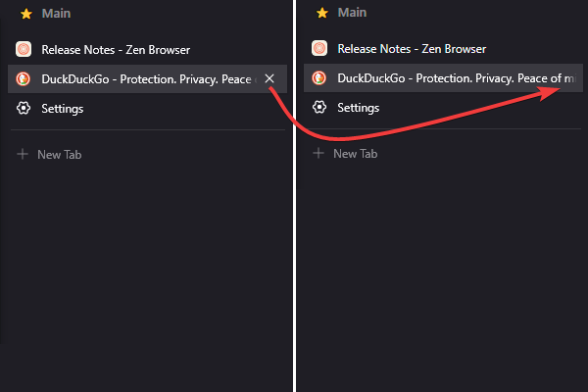
Task: Click the New Tab plus icon in the left sidebar
Action: [23, 154]
